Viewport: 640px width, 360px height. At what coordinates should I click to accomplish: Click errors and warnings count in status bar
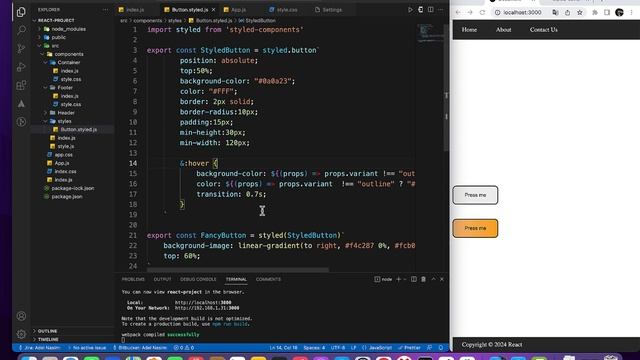pyautogui.click(x=184, y=348)
